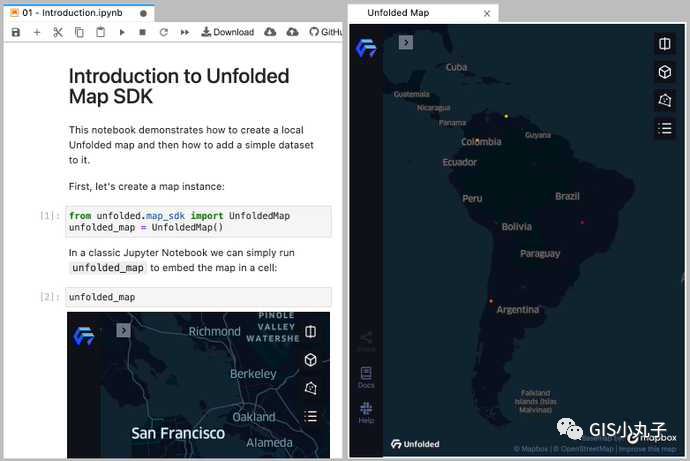Expand the side panel in the large map
The height and width of the screenshot is (461, 690).
coord(405,42)
